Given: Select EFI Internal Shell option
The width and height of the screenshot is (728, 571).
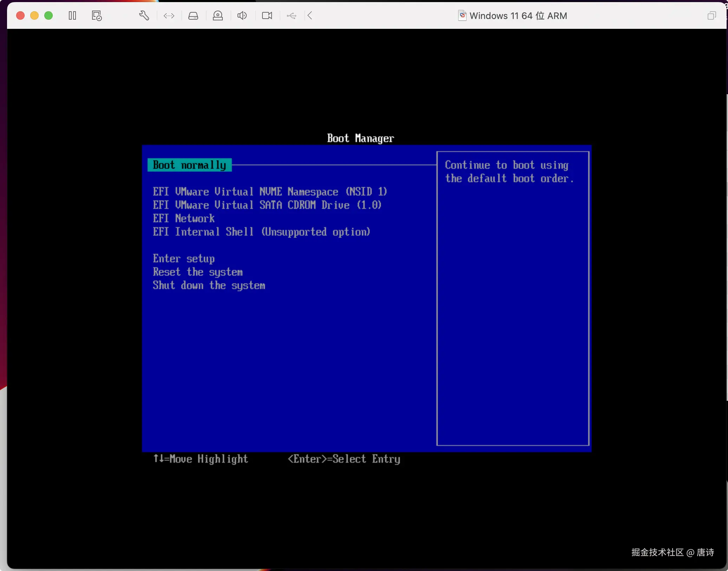Looking at the screenshot, I should [261, 232].
